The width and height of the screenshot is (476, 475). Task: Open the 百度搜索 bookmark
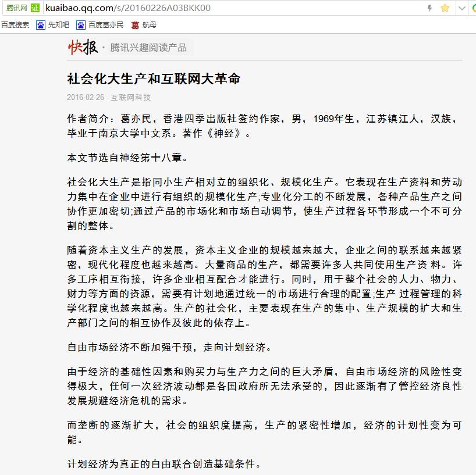(x=15, y=25)
